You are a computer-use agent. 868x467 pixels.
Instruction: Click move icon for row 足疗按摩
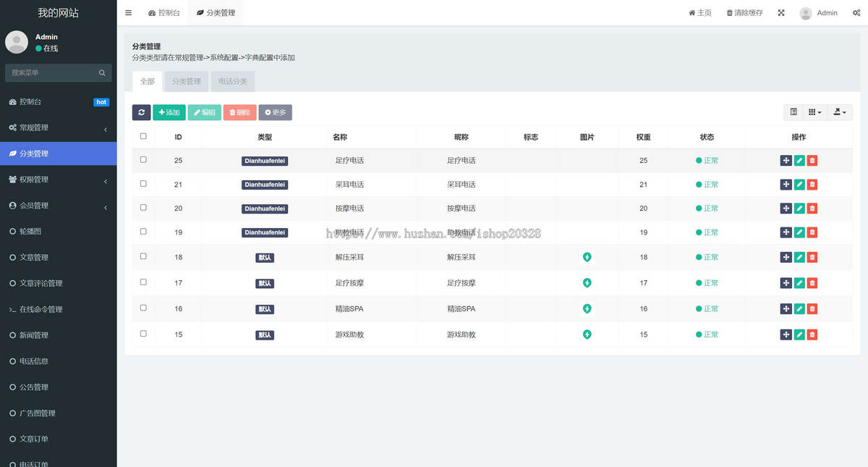pyautogui.click(x=786, y=283)
